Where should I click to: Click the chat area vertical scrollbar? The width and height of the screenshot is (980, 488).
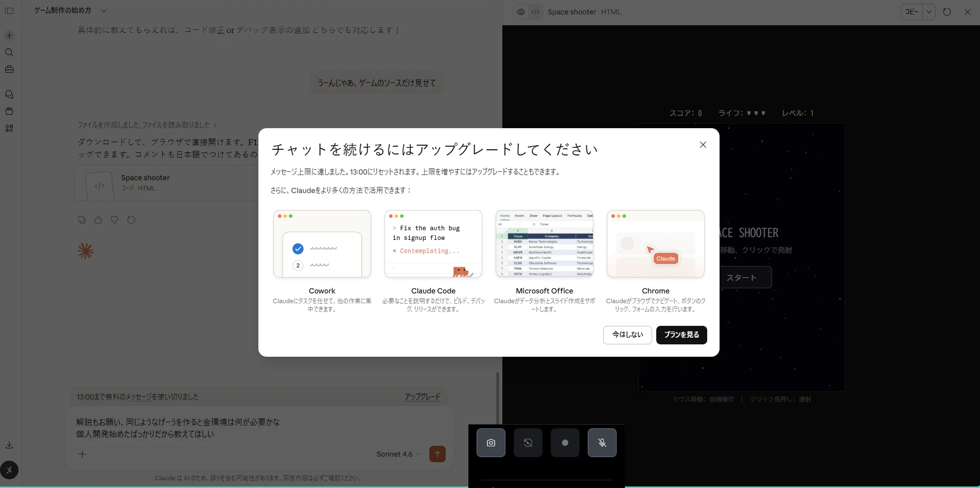(x=497, y=398)
